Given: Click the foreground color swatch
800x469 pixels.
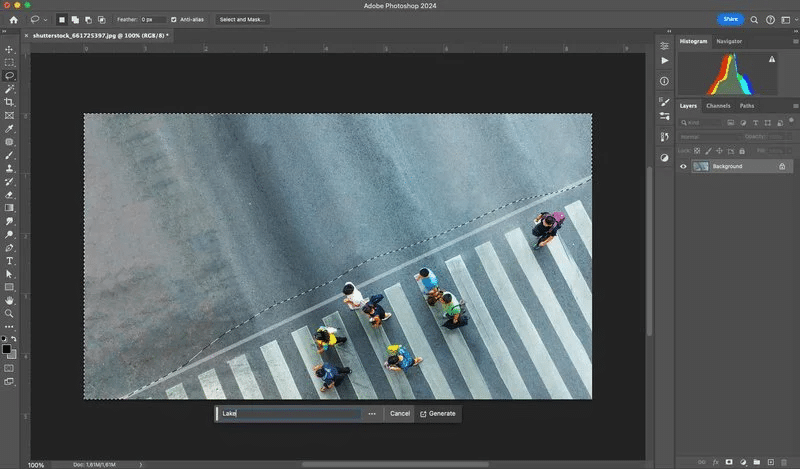Looking at the screenshot, I should 6,346.
